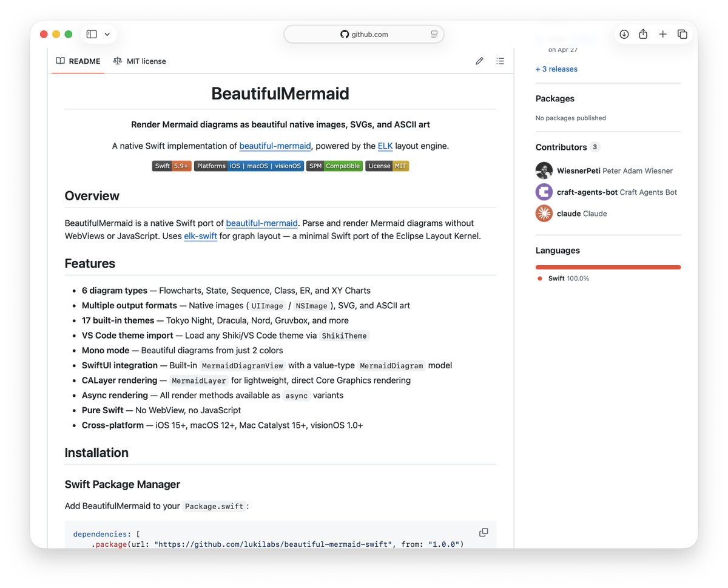728x588 pixels.
Task: Click the contributors count badge 3
Action: tap(595, 147)
